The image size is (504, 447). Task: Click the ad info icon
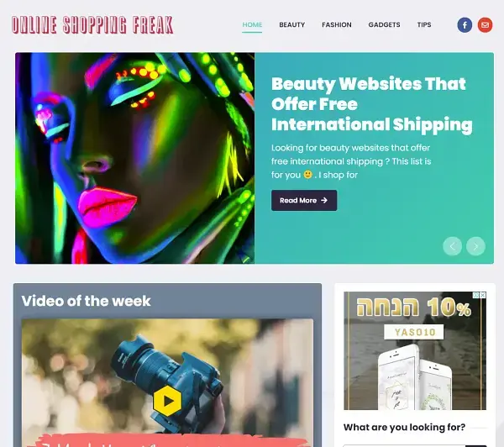click(476, 295)
